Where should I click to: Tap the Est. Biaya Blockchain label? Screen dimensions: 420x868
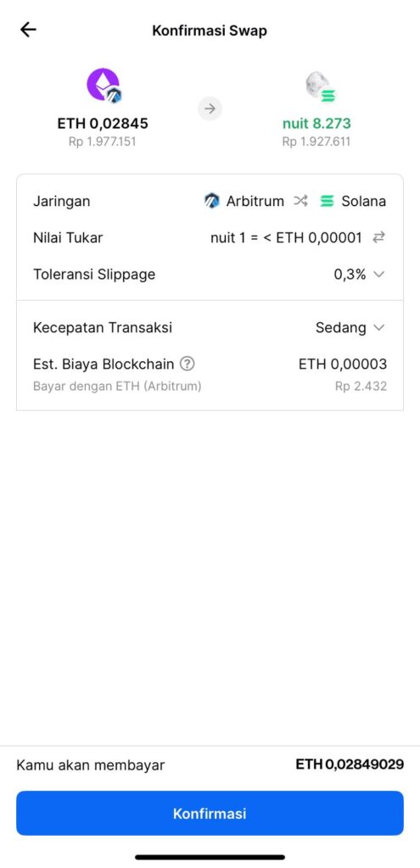[x=104, y=364]
